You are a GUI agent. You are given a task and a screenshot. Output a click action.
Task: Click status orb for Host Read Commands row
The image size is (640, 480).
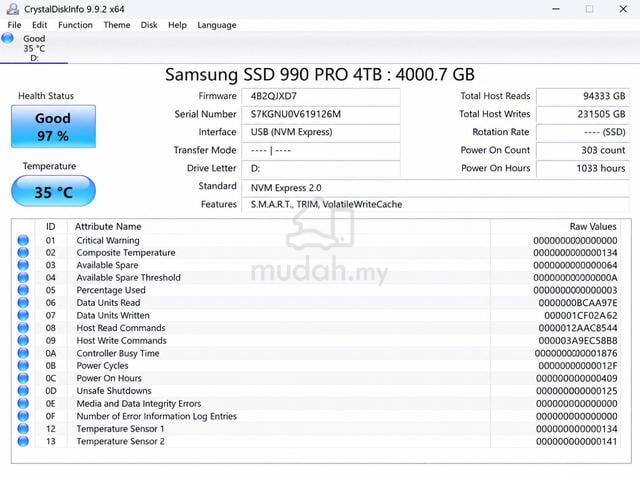(23, 328)
